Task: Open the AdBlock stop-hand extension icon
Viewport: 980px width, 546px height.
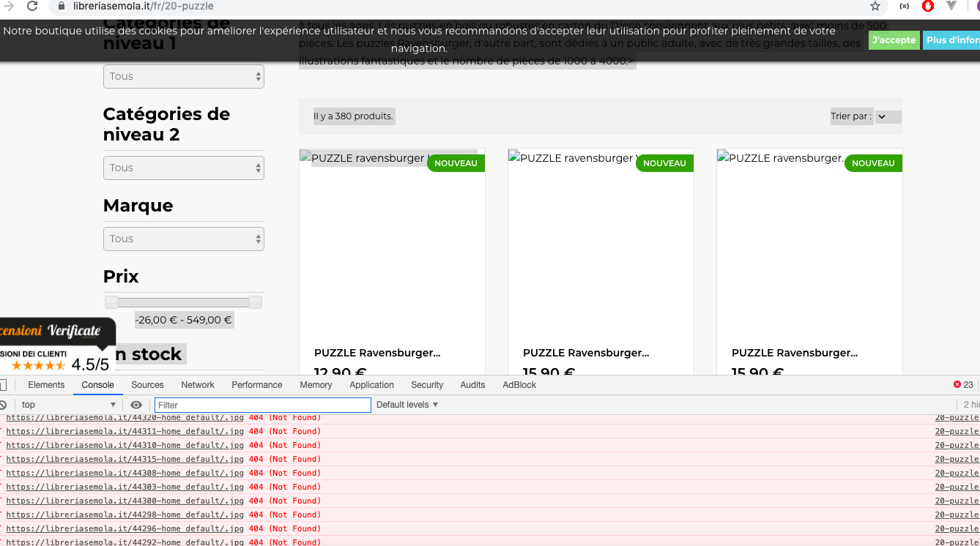Action: pos(928,6)
